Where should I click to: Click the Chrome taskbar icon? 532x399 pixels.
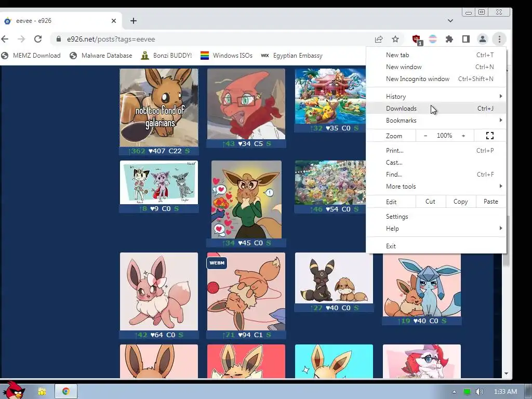[66, 391]
